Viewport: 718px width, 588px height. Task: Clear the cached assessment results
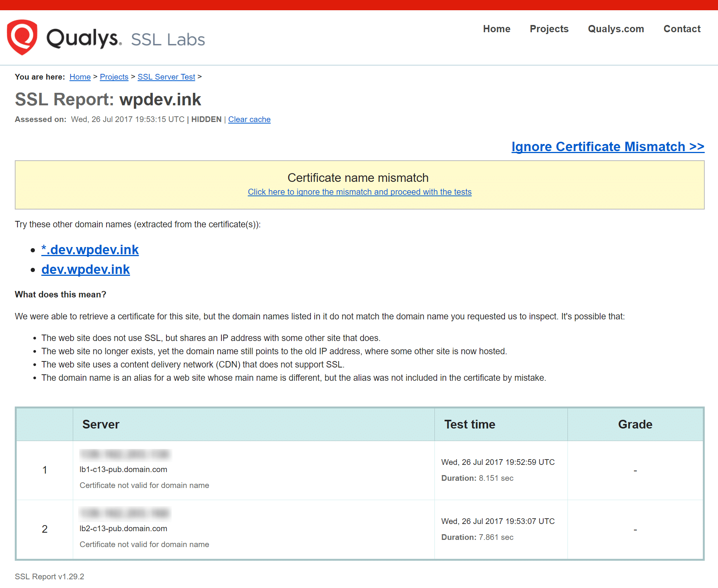[249, 119]
